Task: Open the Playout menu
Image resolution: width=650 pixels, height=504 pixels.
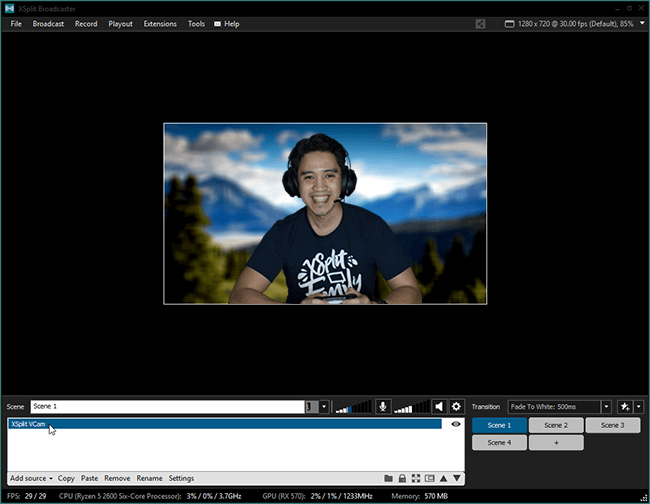Action: coord(120,24)
